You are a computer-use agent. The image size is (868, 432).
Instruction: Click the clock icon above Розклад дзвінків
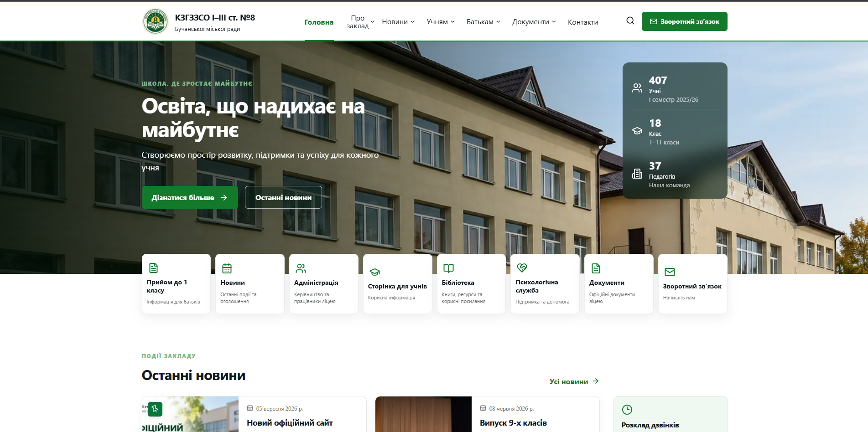click(627, 410)
